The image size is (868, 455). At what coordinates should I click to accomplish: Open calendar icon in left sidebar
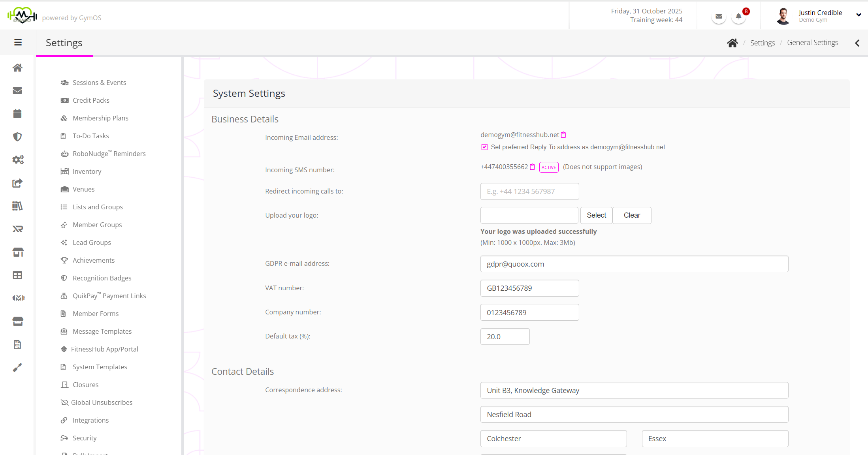(17, 114)
